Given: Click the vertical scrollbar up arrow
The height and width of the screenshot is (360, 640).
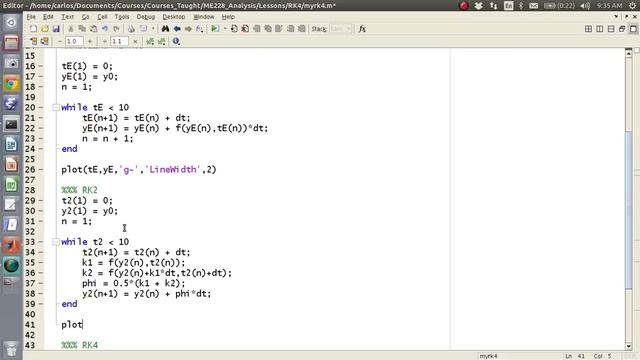Looking at the screenshot, I should click(629, 53).
